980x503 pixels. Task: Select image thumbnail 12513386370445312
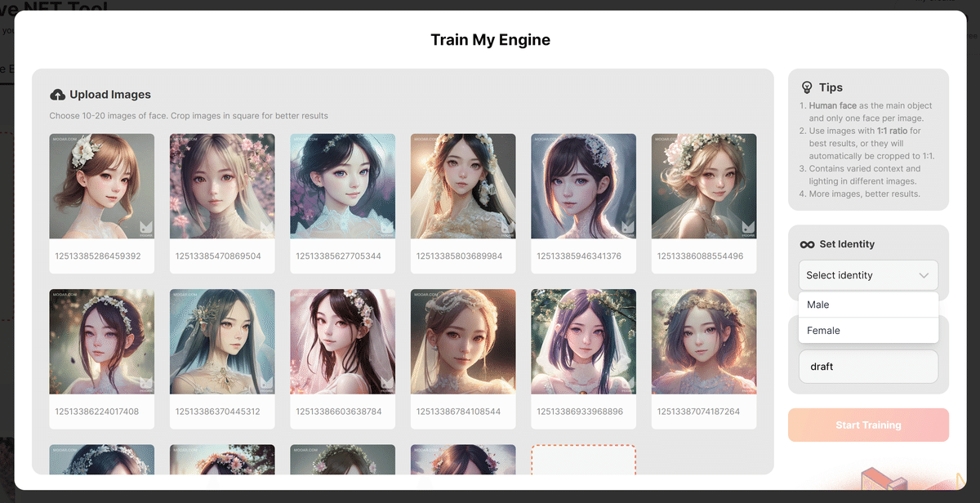(x=222, y=341)
